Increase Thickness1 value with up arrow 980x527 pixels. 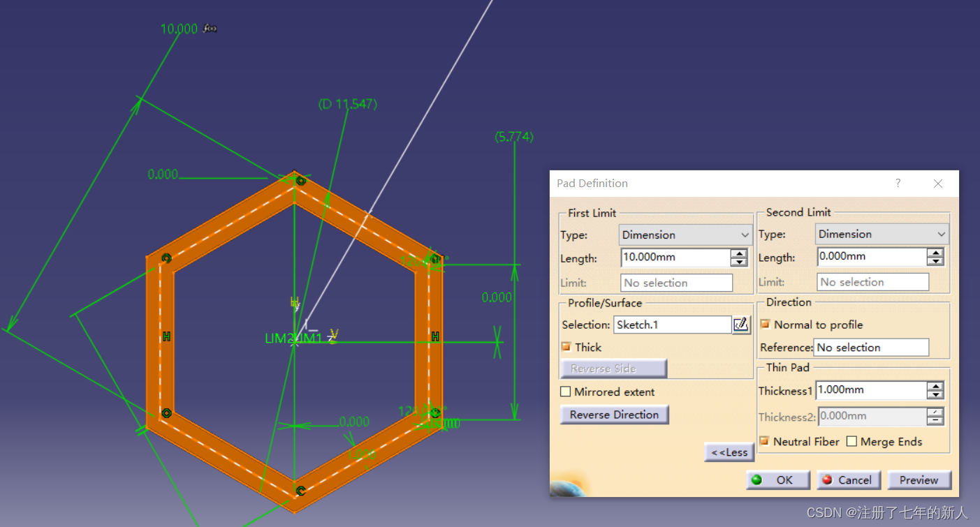point(935,386)
